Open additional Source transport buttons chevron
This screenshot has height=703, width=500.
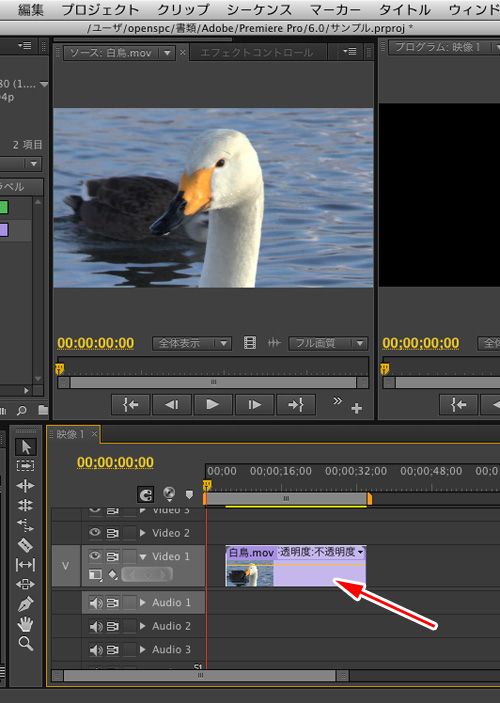pyautogui.click(x=337, y=400)
